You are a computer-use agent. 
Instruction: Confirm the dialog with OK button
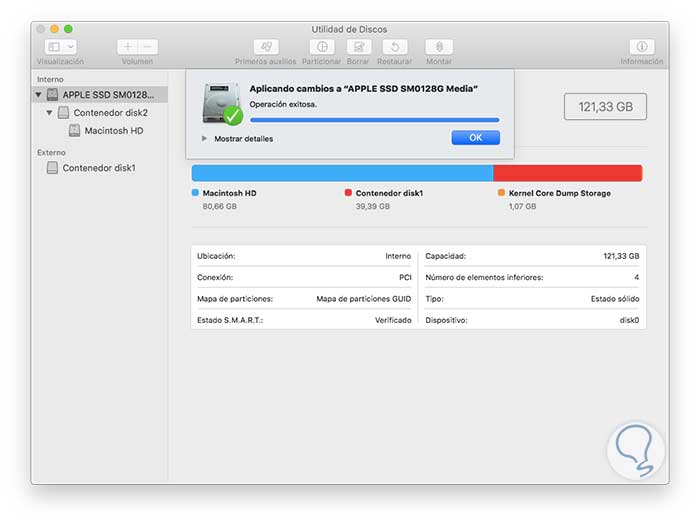(x=475, y=138)
